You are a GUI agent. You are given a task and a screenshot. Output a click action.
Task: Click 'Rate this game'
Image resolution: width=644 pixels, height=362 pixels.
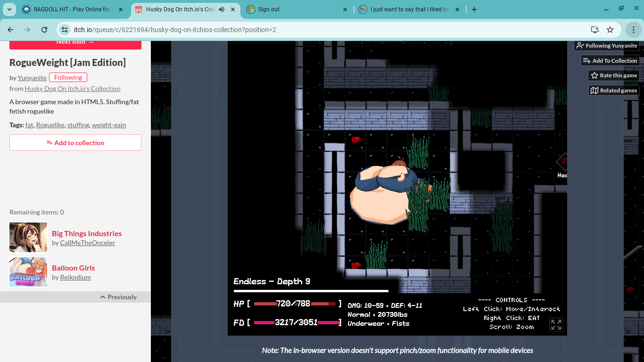click(x=614, y=75)
